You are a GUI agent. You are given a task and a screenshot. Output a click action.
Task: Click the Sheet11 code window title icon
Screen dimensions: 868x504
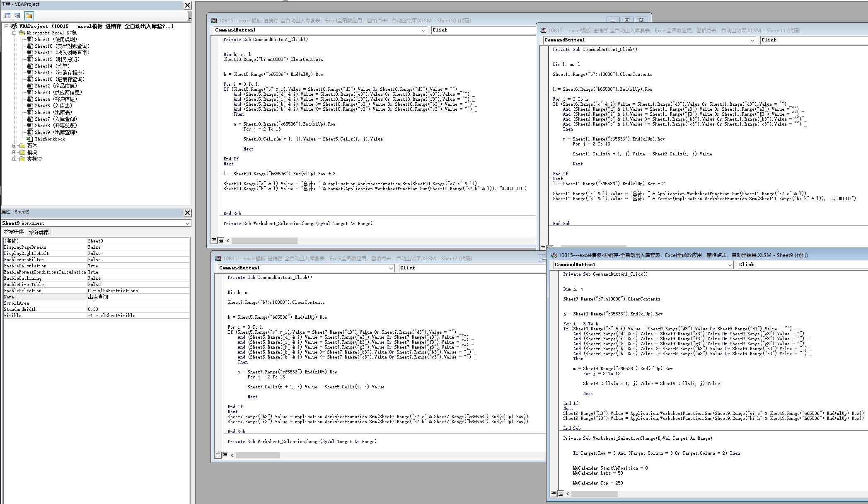tap(543, 30)
